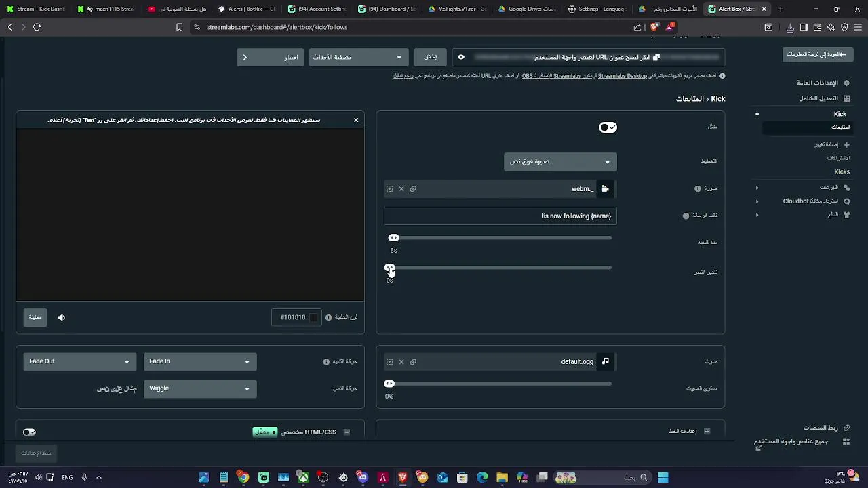Click sound volume slider handle at 0%
The height and width of the screenshot is (488, 868).
click(x=389, y=384)
